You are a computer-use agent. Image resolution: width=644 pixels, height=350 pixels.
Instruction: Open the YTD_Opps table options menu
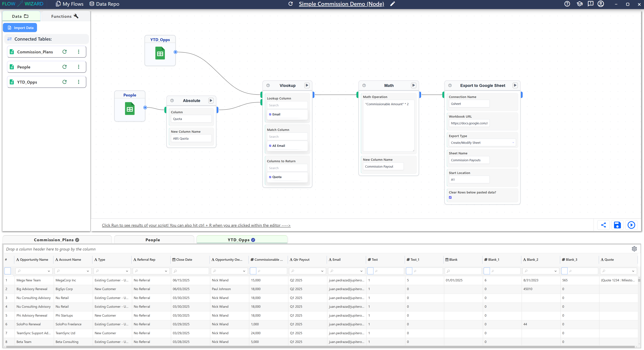pyautogui.click(x=78, y=82)
